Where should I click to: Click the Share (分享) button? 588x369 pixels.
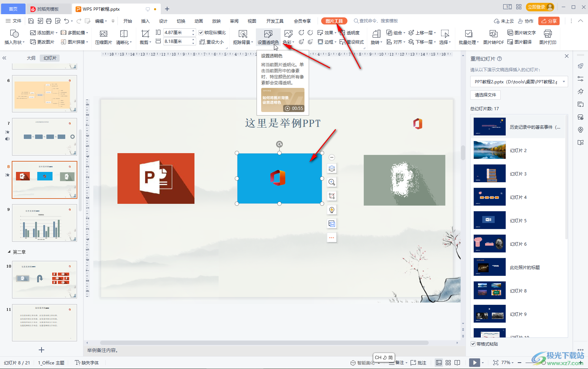(x=549, y=21)
